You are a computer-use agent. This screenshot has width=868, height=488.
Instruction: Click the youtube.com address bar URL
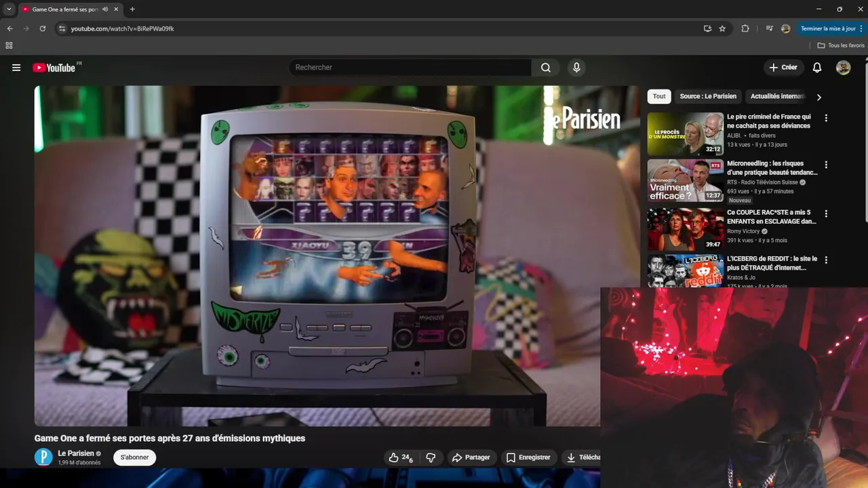pos(123,28)
